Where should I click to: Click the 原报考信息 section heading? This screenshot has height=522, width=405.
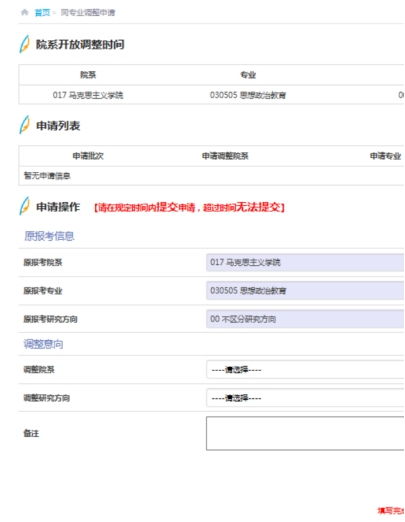pyautogui.click(x=49, y=236)
